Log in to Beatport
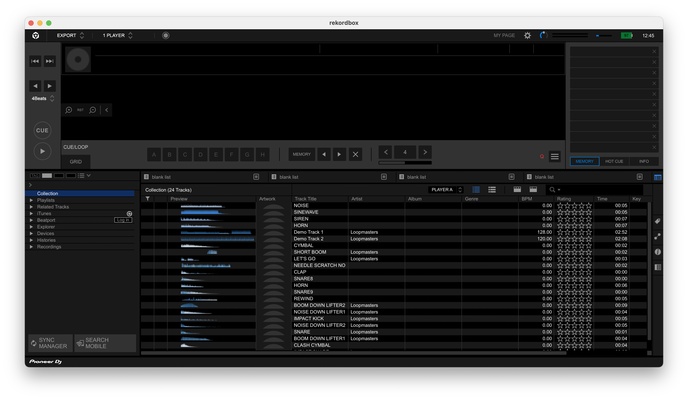The image size is (688, 400). click(123, 220)
